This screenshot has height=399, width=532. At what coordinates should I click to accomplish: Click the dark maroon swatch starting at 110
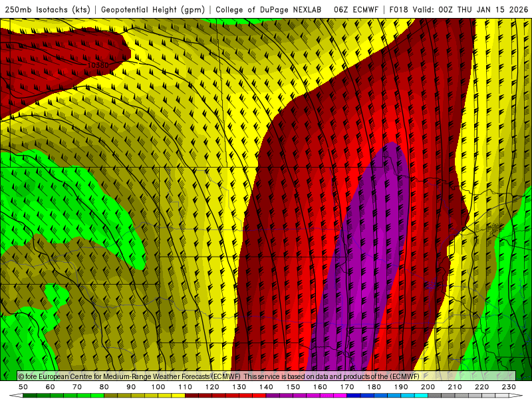click(192, 396)
